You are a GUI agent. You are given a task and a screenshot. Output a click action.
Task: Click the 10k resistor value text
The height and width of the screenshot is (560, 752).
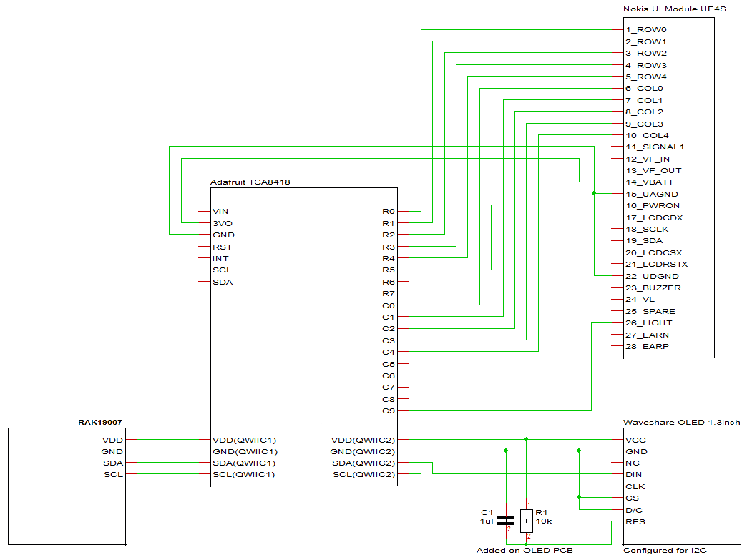(x=544, y=521)
